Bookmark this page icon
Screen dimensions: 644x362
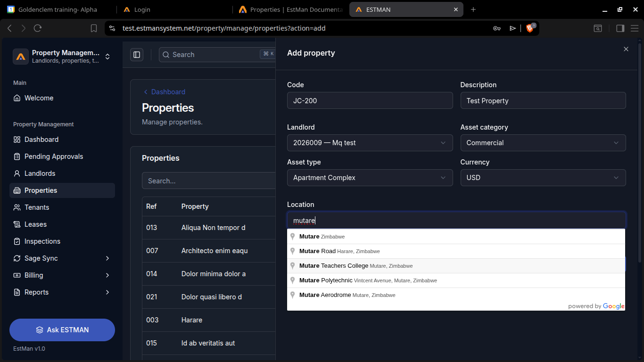[94, 28]
